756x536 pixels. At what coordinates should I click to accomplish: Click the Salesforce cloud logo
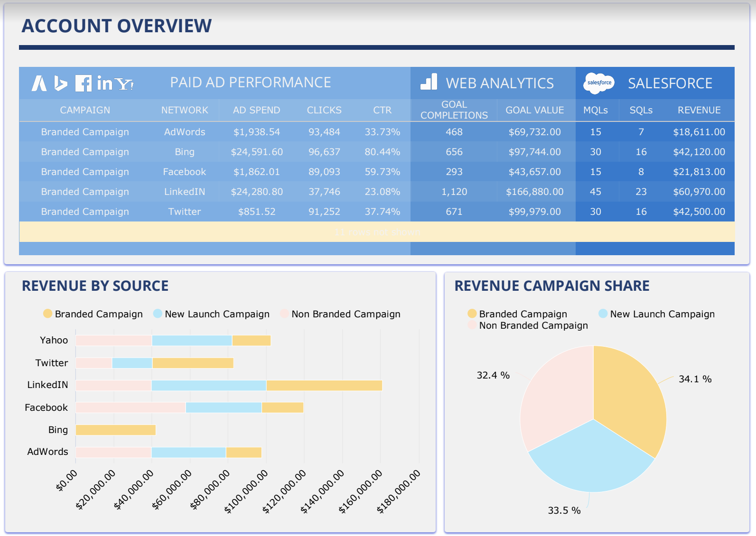[599, 83]
